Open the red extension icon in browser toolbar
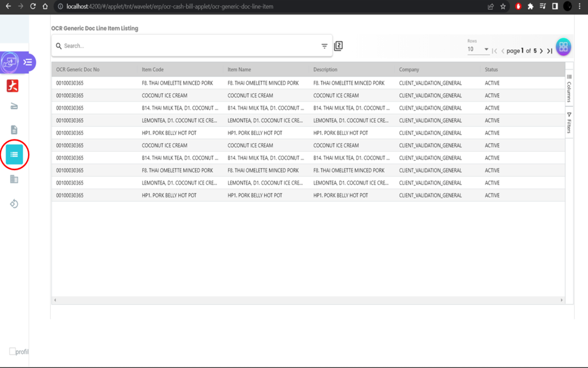The image size is (588, 368). pyautogui.click(x=518, y=7)
